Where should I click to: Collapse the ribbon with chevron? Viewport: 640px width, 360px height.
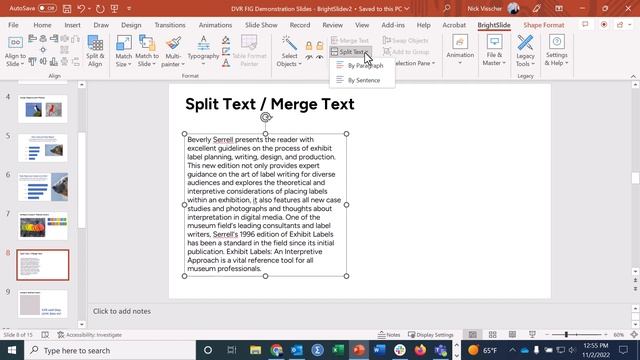(x=633, y=76)
